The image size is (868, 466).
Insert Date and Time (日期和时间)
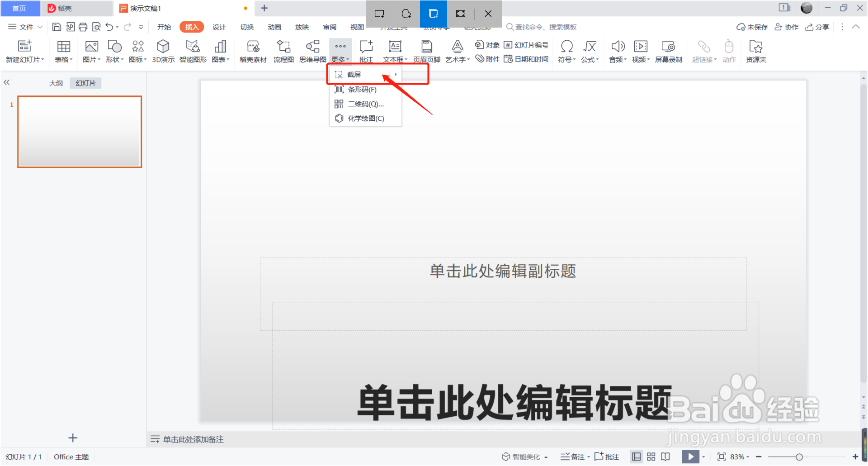526,59
